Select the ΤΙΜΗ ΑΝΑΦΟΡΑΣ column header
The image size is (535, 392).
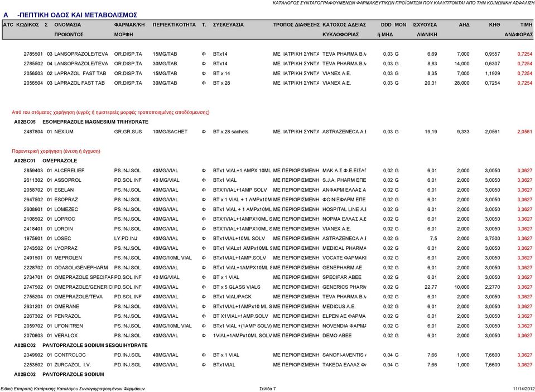coord(519,30)
